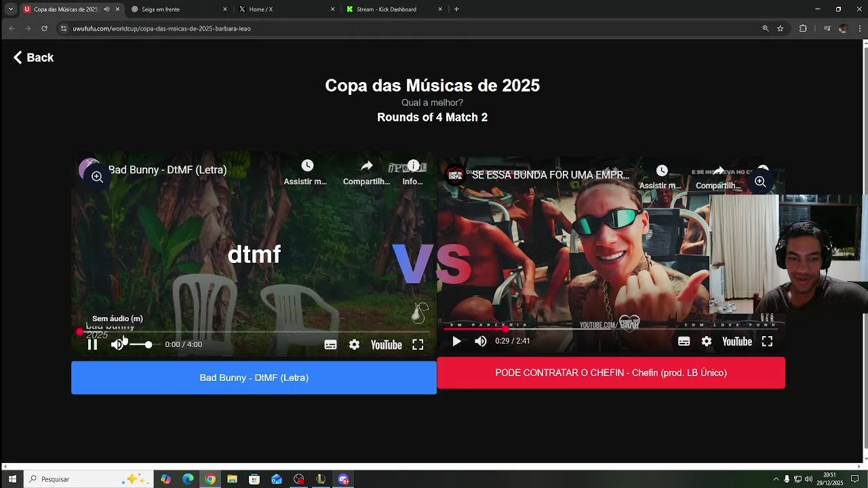Open Microsoft Edge from the taskbar
This screenshot has height=488, width=868.
[x=188, y=479]
